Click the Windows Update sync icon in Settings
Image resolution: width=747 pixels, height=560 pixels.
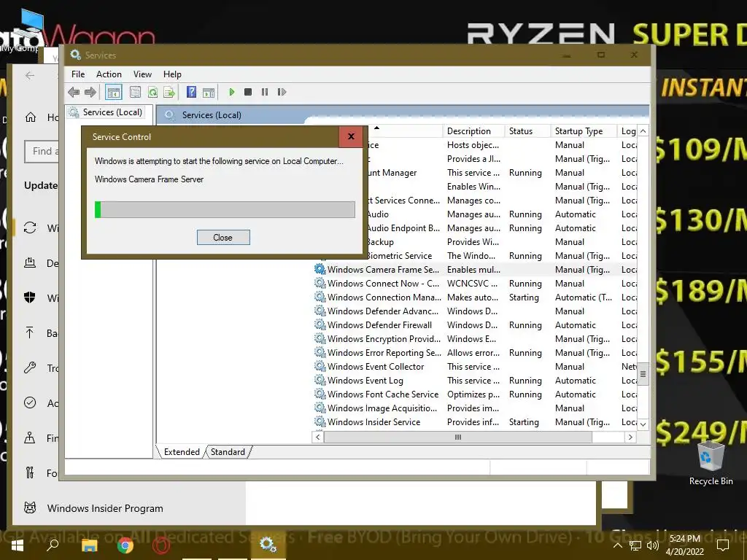(x=30, y=227)
